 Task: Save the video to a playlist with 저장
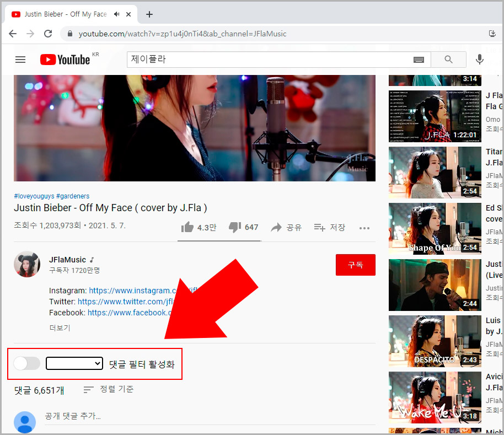point(329,228)
